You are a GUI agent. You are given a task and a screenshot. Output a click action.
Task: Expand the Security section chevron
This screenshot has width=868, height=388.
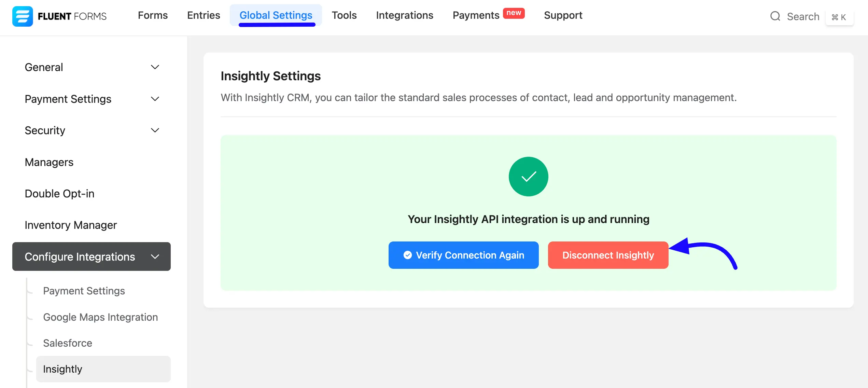point(155,130)
